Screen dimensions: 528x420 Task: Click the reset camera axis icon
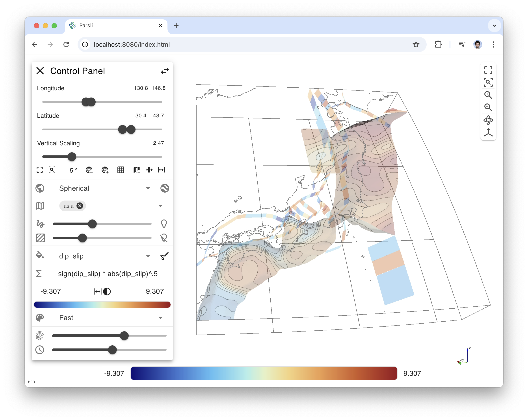coord(488,132)
